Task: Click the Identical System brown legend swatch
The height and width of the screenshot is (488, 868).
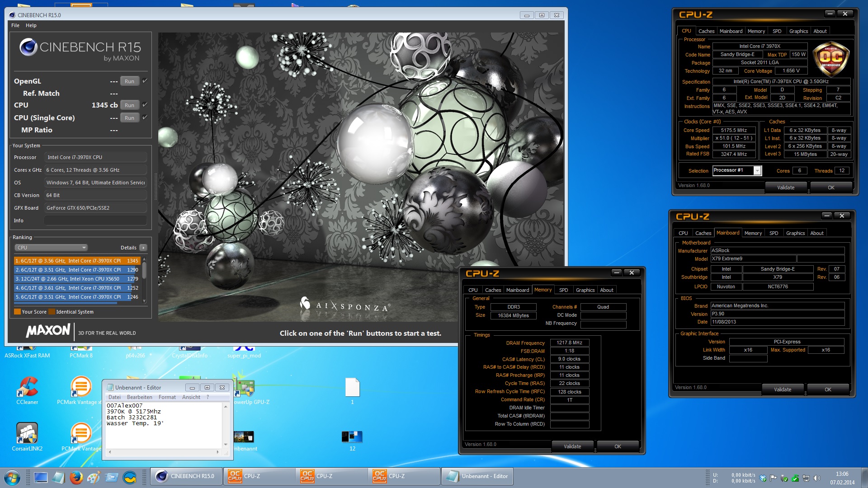Action: (52, 312)
